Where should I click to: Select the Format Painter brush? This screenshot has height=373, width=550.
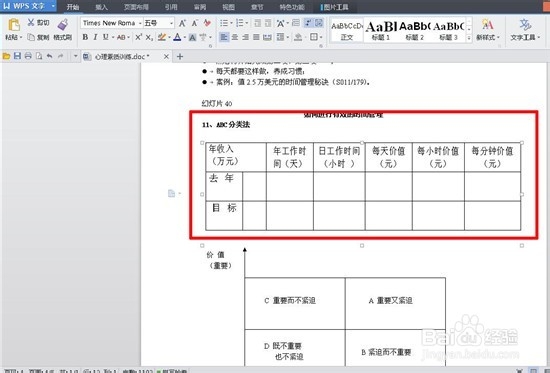[63, 25]
